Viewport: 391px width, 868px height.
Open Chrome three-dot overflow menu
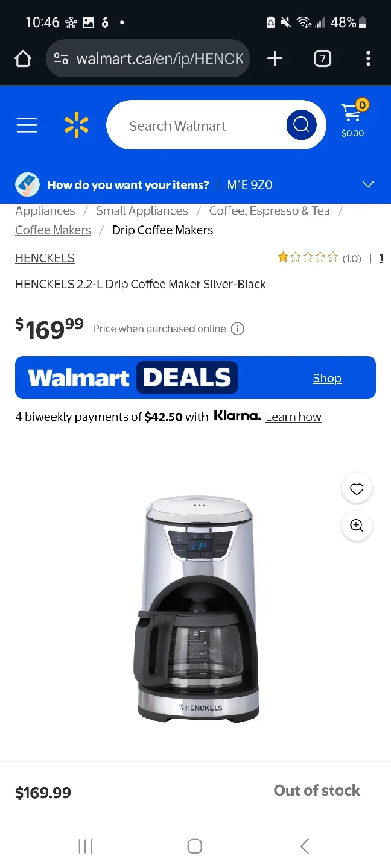368,58
